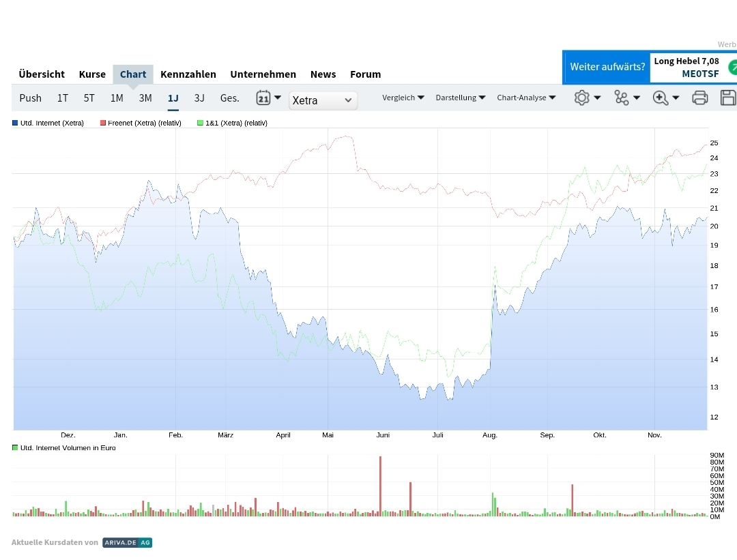
Task: Expand the Chart-Analyse dropdown
Action: click(x=526, y=98)
